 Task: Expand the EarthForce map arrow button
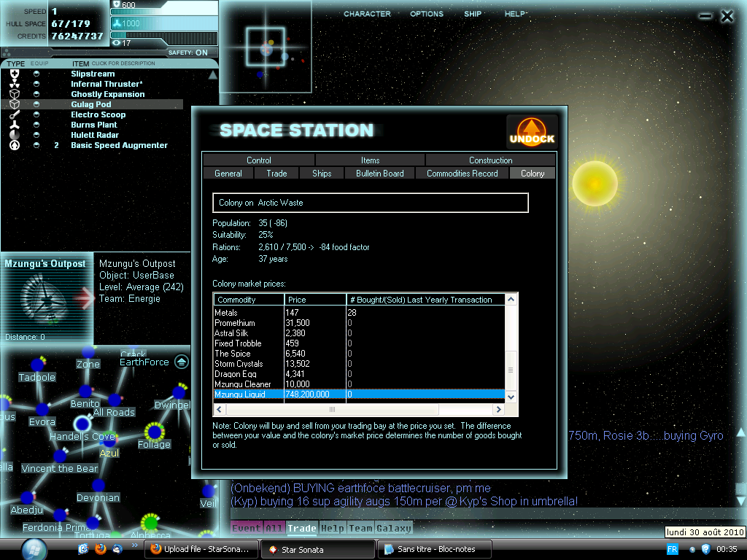(x=182, y=362)
